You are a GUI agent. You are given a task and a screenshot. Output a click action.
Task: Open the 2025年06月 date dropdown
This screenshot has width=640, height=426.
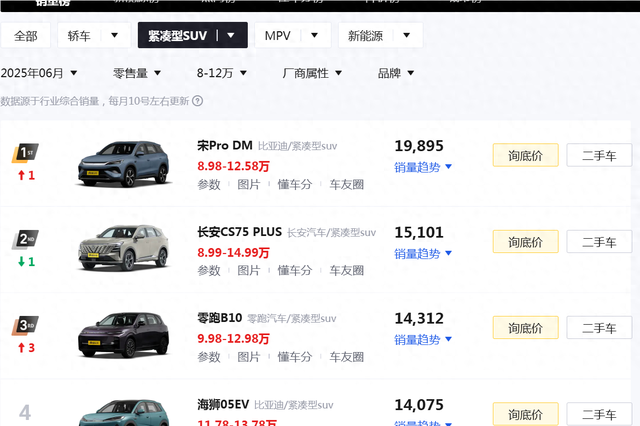39,73
